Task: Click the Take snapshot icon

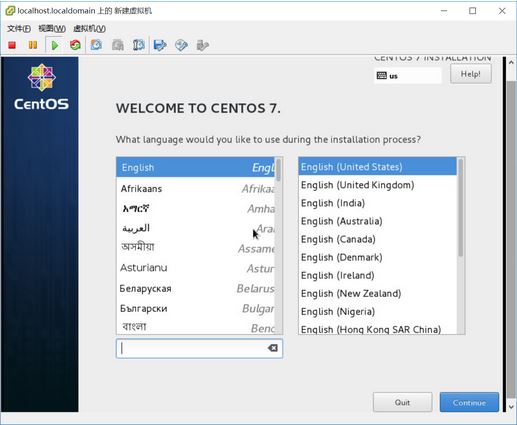Action: coord(96,45)
